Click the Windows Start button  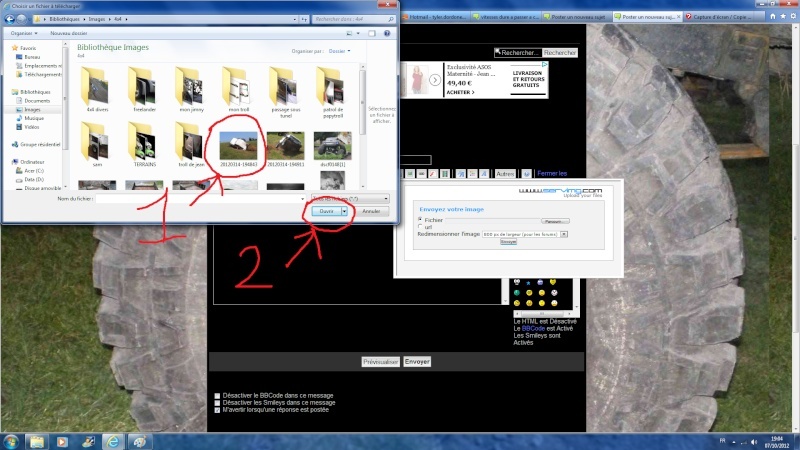pos(11,441)
